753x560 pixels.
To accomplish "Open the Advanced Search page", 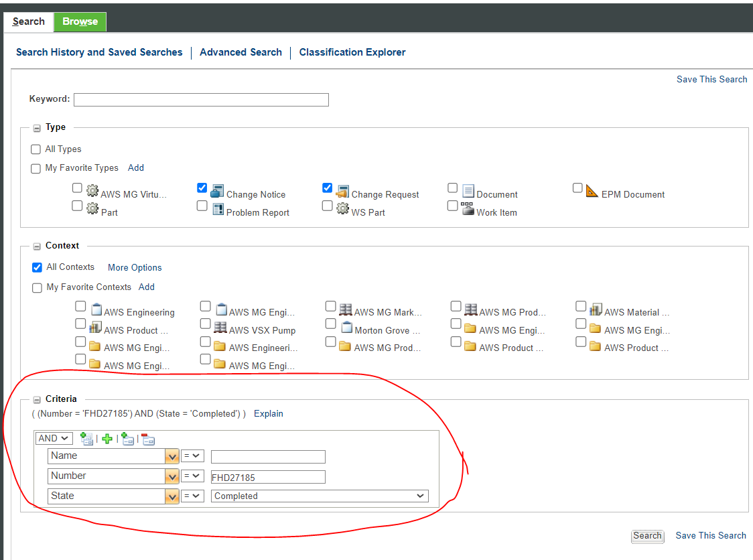I will [x=241, y=52].
